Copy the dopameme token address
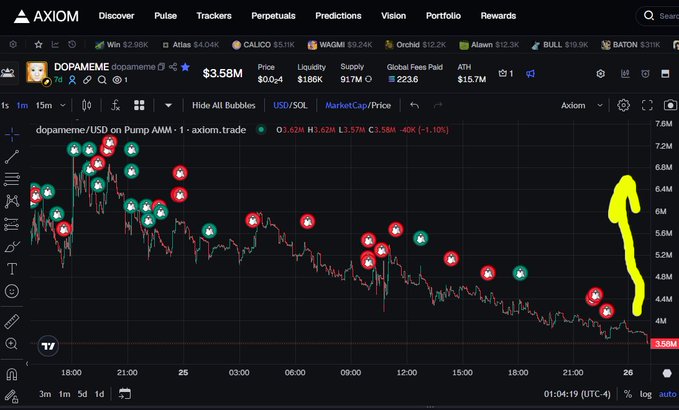Viewport: 679px width, 410px height. coord(162,67)
